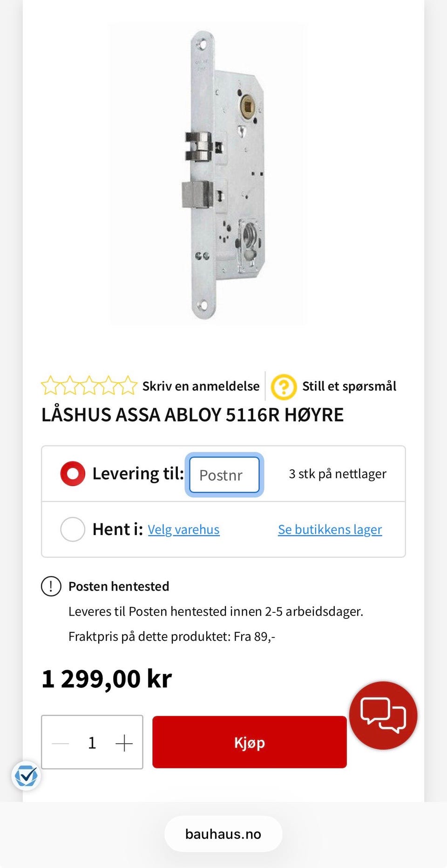447x868 pixels.
Task: Click the Velg varehus link
Action: click(x=183, y=530)
